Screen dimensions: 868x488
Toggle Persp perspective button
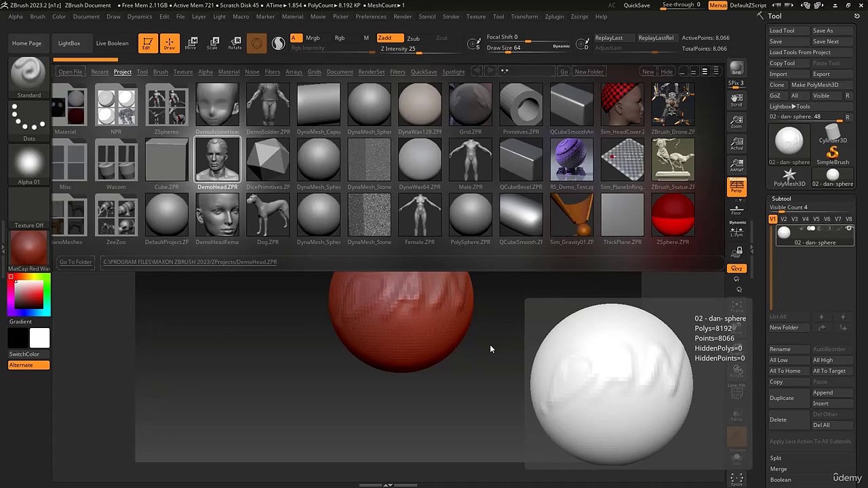(736, 187)
